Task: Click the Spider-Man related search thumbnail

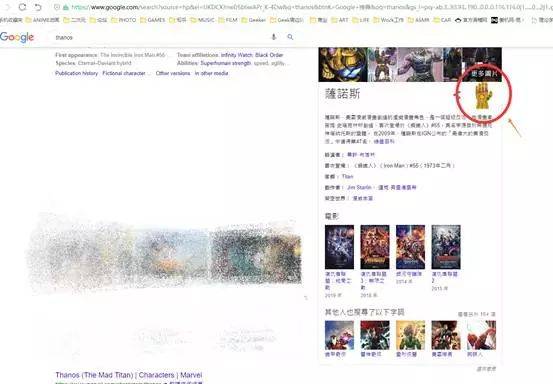Action: (481, 335)
